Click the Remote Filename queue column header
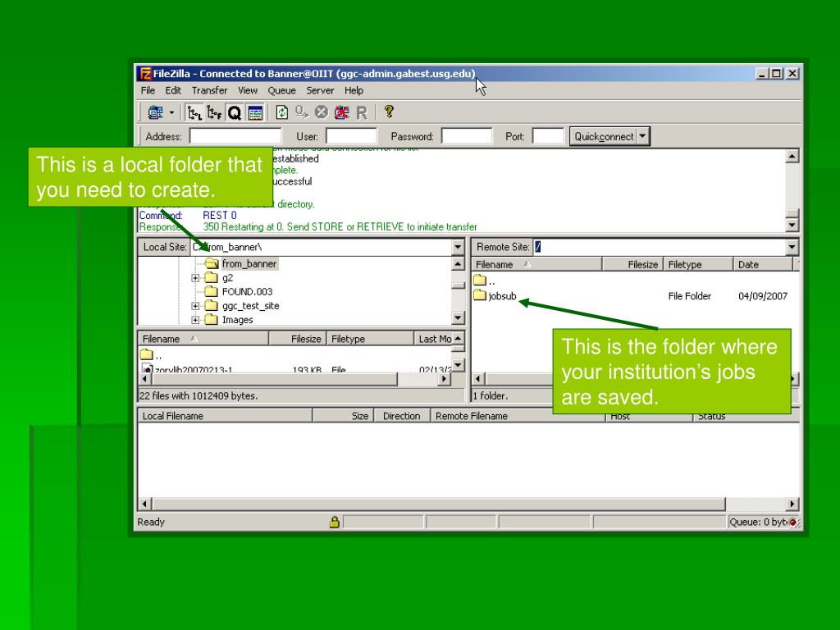The image size is (840, 630). [518, 416]
